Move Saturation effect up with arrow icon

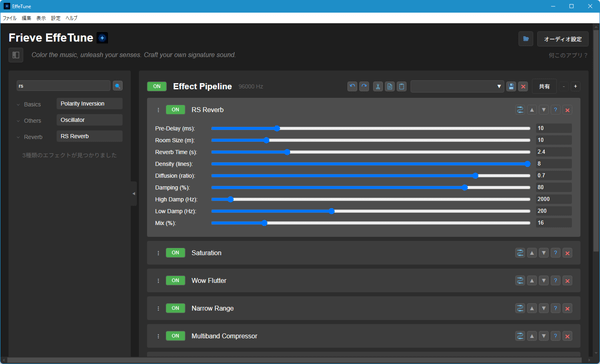532,253
